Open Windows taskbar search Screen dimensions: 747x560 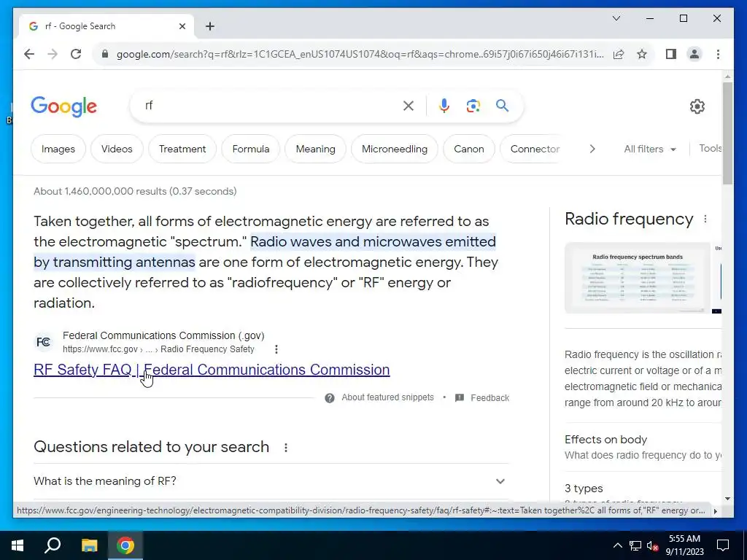tap(53, 545)
